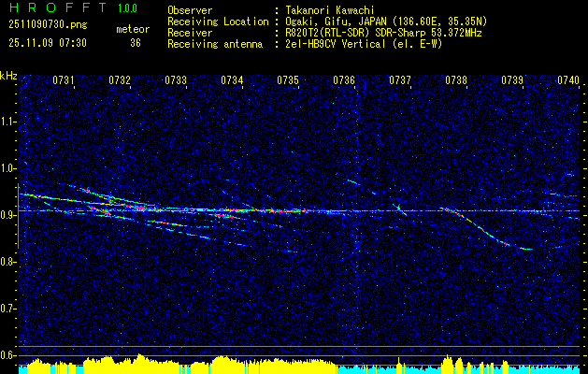Click the meteor label
Screen dimensions: 588x374
click(133, 29)
